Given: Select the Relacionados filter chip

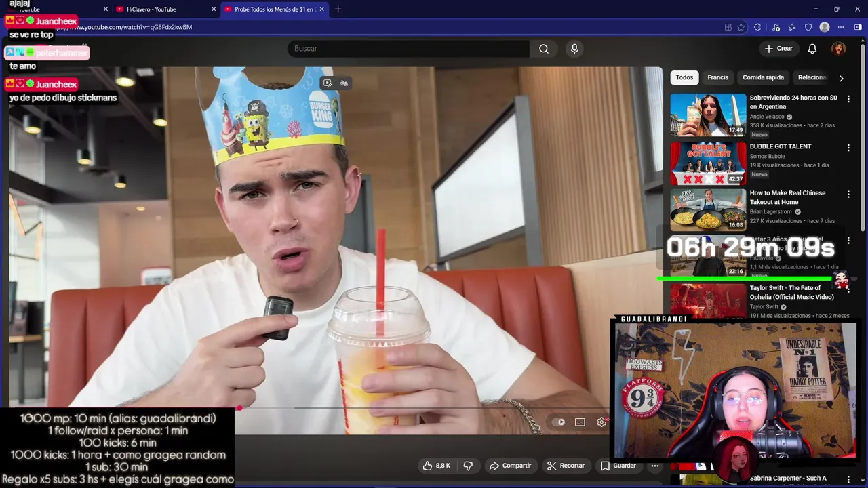Looking at the screenshot, I should 812,77.
